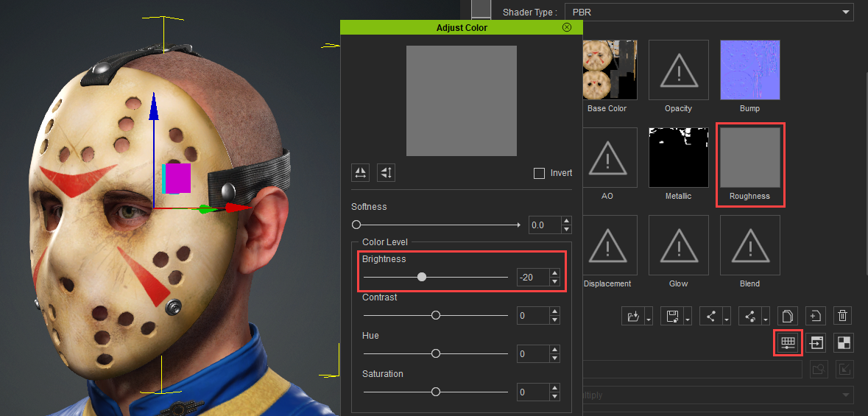This screenshot has width=868, height=416.
Task: Click the Brightness slider handle
Action: (422, 277)
